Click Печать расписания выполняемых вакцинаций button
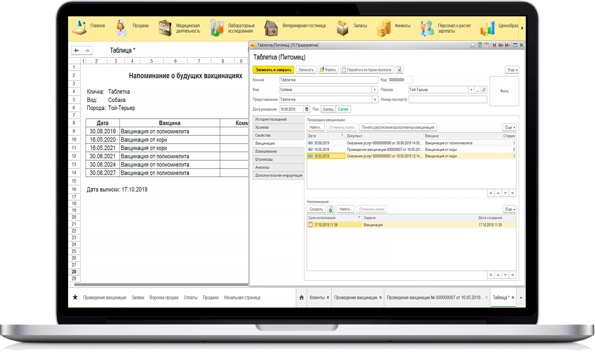Viewport: 595px width, 364px height. click(398, 127)
